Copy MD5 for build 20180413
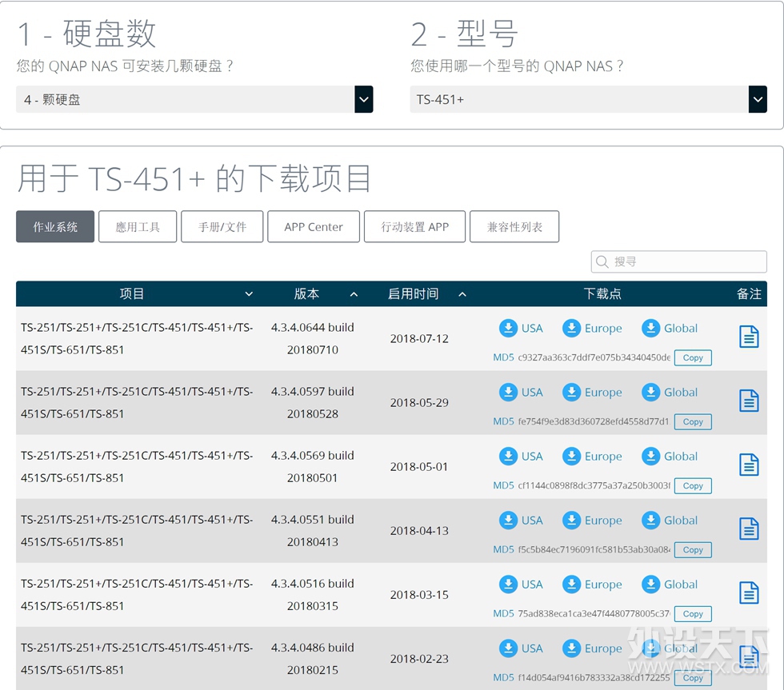This screenshot has width=784, height=690. (693, 549)
